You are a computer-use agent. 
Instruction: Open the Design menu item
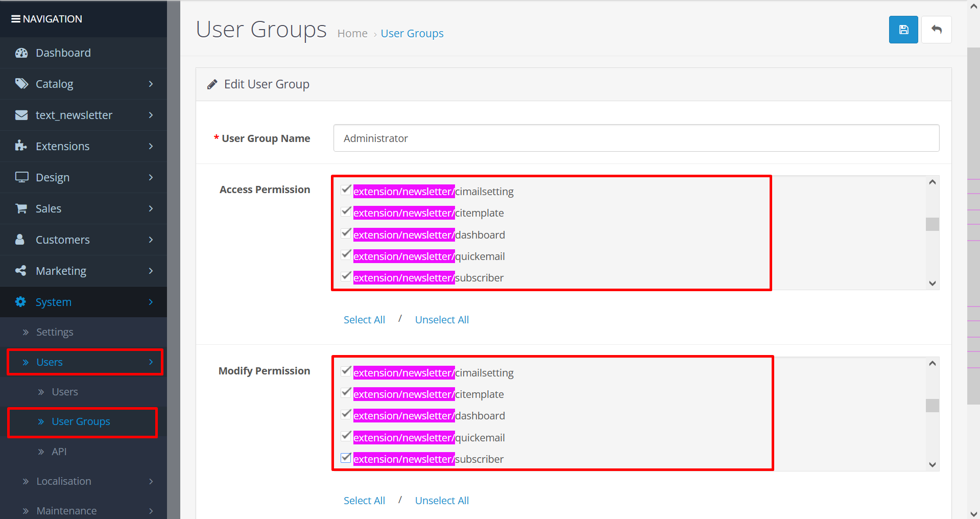point(53,177)
